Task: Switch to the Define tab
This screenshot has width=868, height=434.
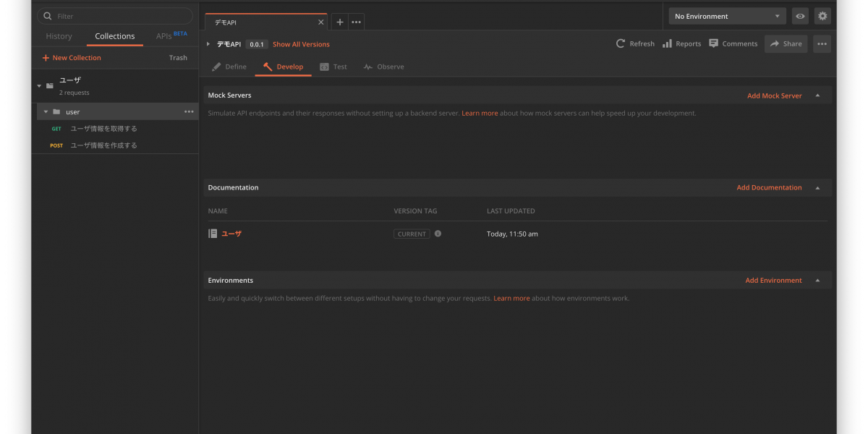Action: point(229,67)
